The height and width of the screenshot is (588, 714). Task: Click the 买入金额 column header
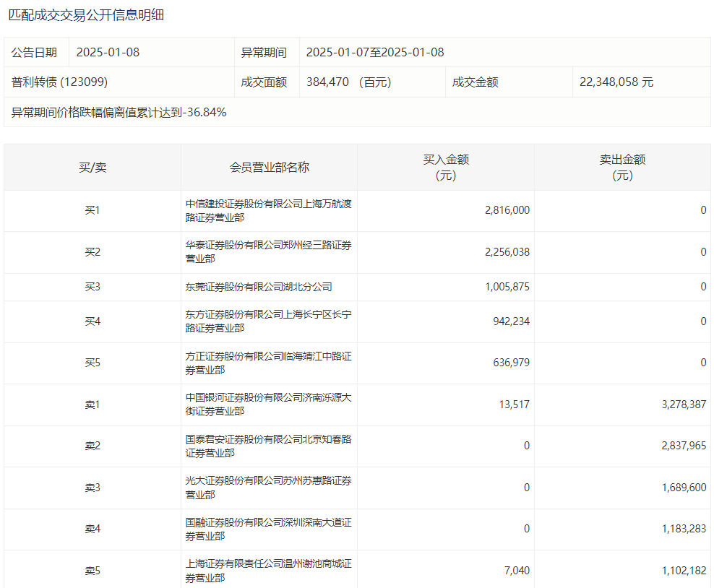(445, 167)
